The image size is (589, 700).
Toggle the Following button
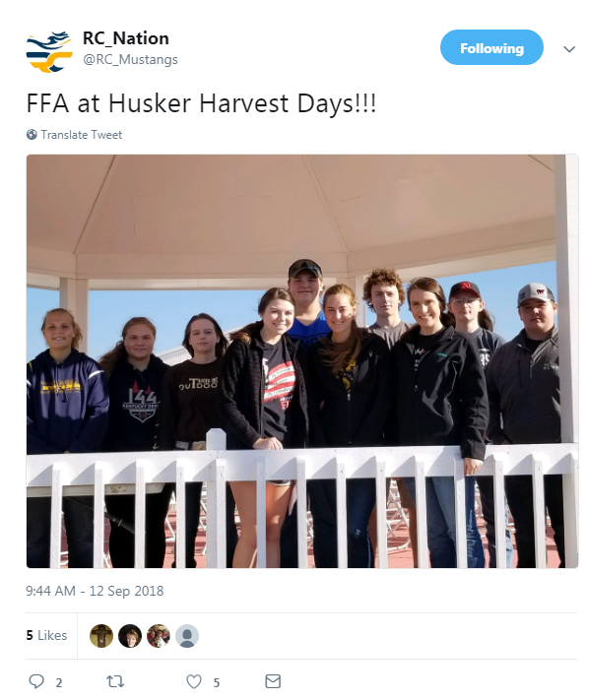pyautogui.click(x=491, y=47)
